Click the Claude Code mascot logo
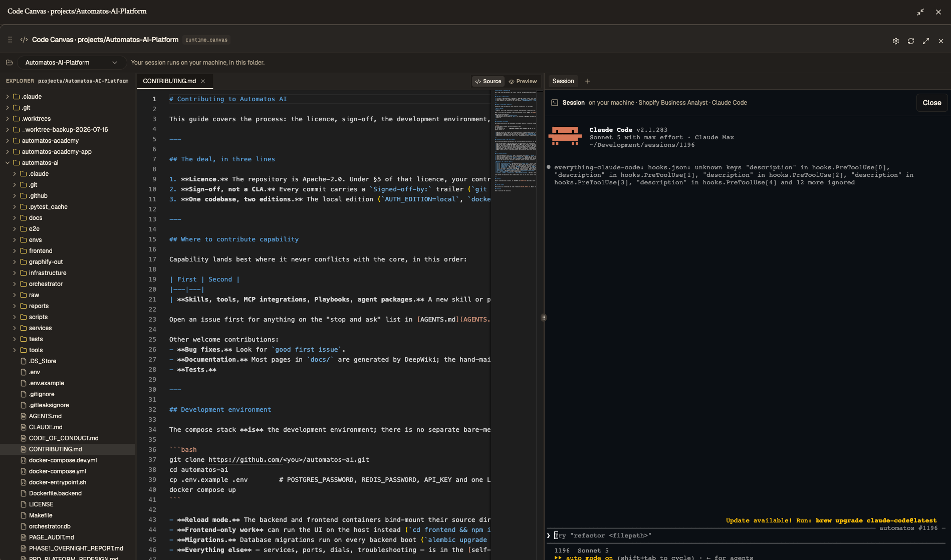This screenshot has width=951, height=560. click(x=565, y=136)
